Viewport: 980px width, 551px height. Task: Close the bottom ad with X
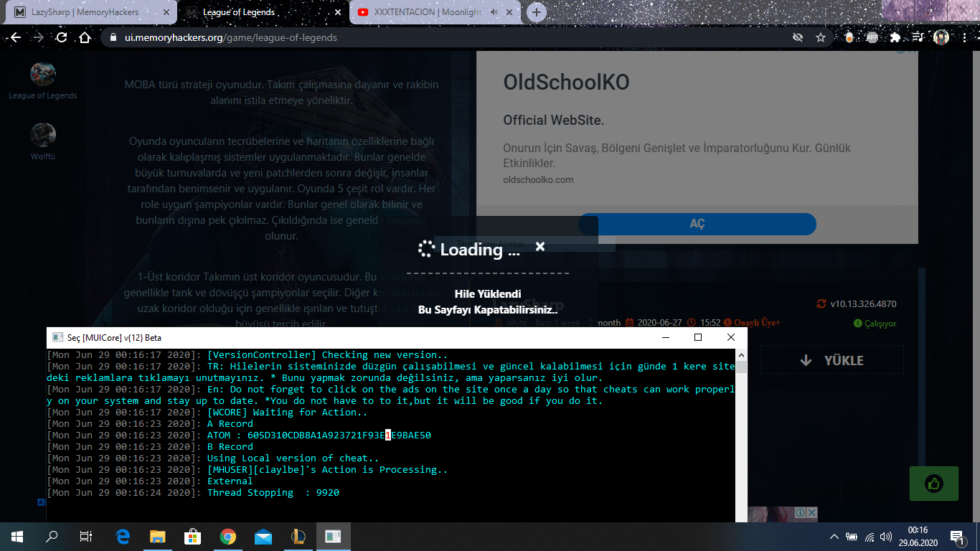pyautogui.click(x=811, y=513)
